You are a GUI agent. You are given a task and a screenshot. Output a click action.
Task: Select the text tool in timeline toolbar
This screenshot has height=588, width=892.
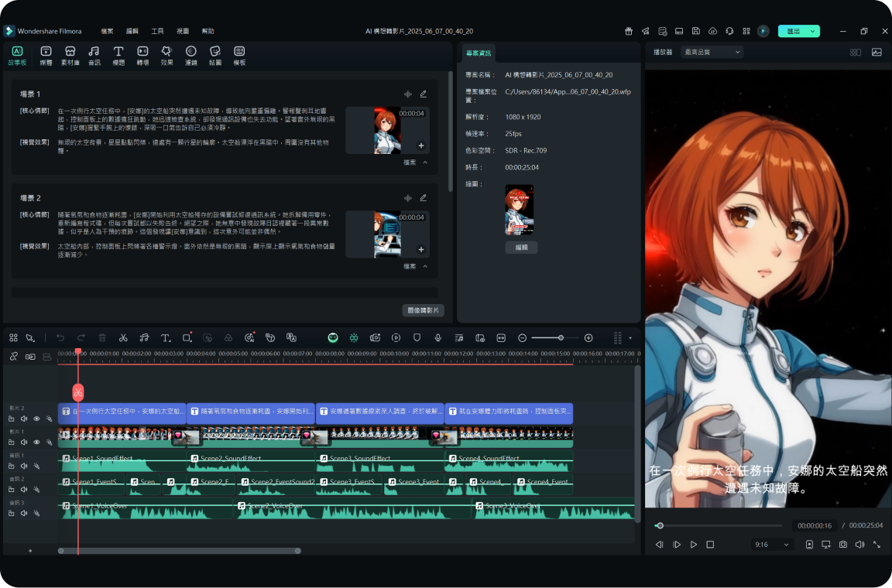(x=166, y=338)
